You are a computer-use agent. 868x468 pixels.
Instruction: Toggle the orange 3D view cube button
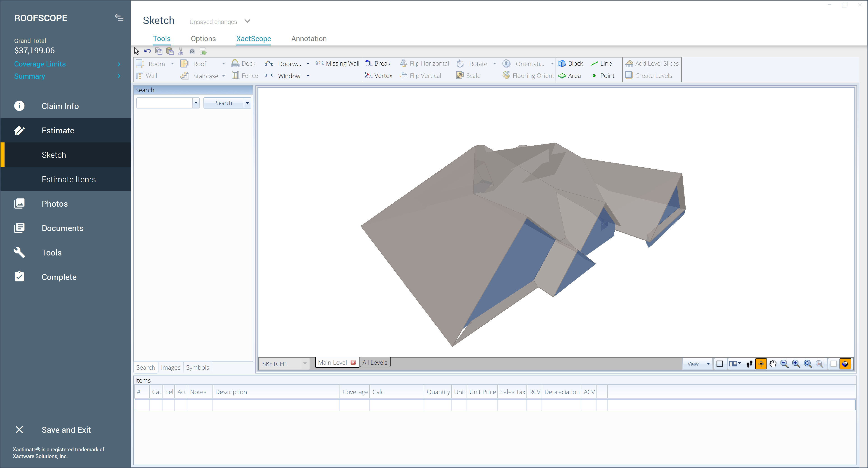(845, 364)
